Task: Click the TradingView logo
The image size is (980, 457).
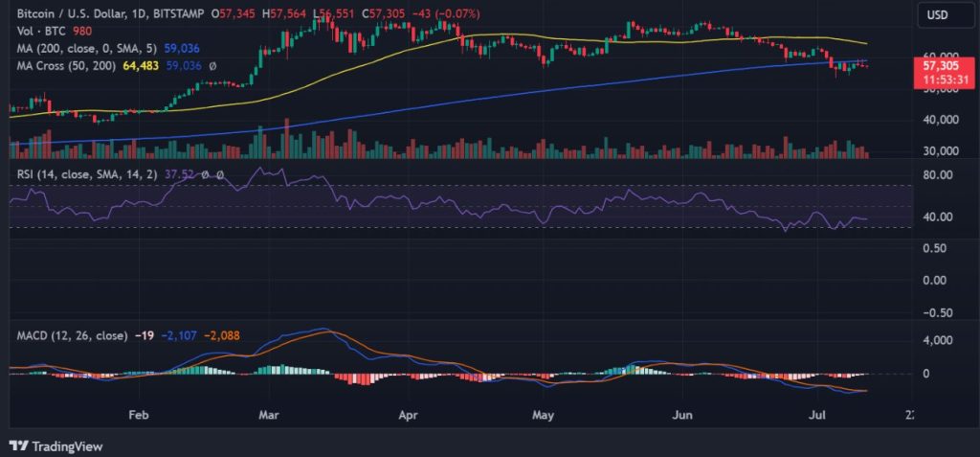Action: coord(56,446)
